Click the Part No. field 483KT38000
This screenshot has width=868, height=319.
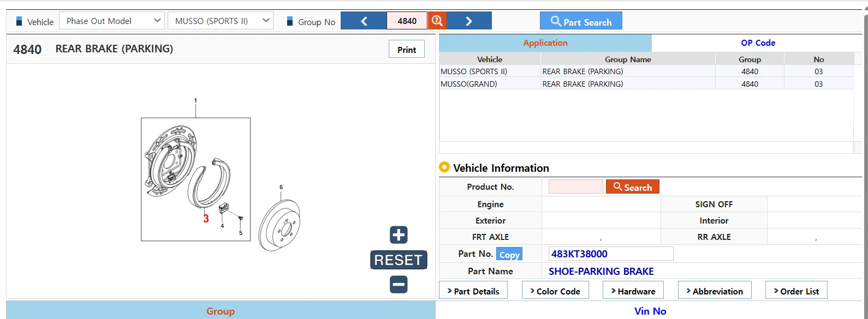[x=611, y=254]
